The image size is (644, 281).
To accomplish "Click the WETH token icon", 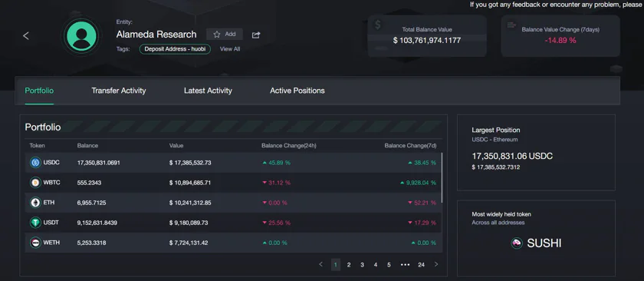I will tap(36, 243).
